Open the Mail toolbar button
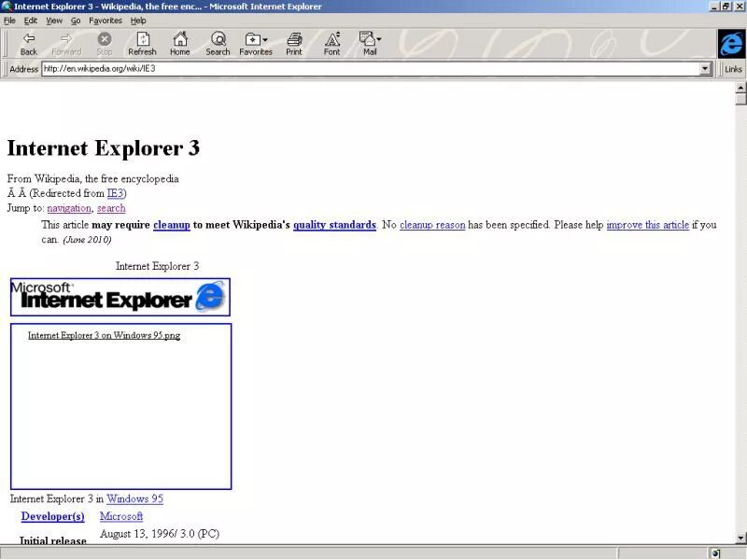The height and width of the screenshot is (560, 747). click(x=370, y=44)
